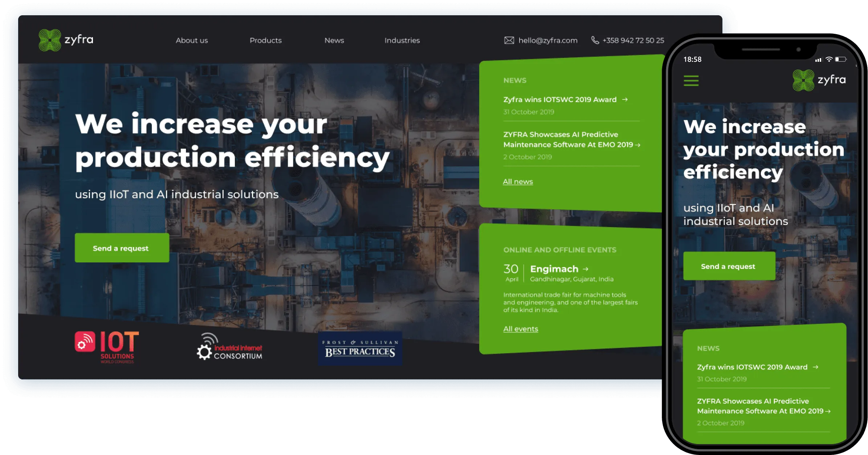This screenshot has height=455, width=868.
Task: Click phone 'NEWS' panel heading
Action: [708, 349]
